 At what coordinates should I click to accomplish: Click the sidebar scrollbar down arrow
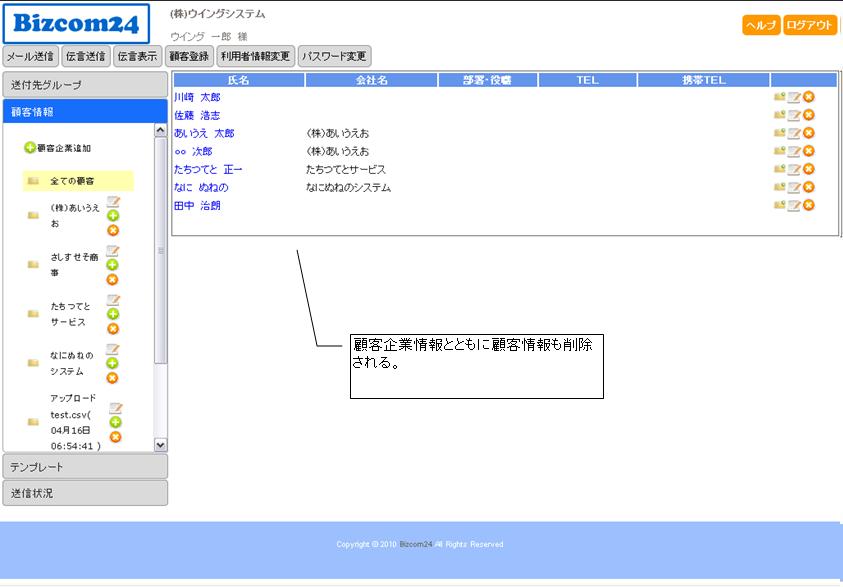coord(160,443)
